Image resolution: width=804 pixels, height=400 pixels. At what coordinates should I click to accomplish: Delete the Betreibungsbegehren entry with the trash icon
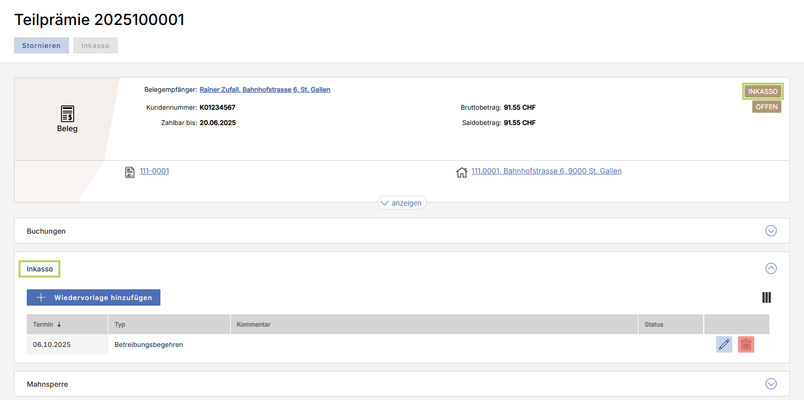coord(746,344)
